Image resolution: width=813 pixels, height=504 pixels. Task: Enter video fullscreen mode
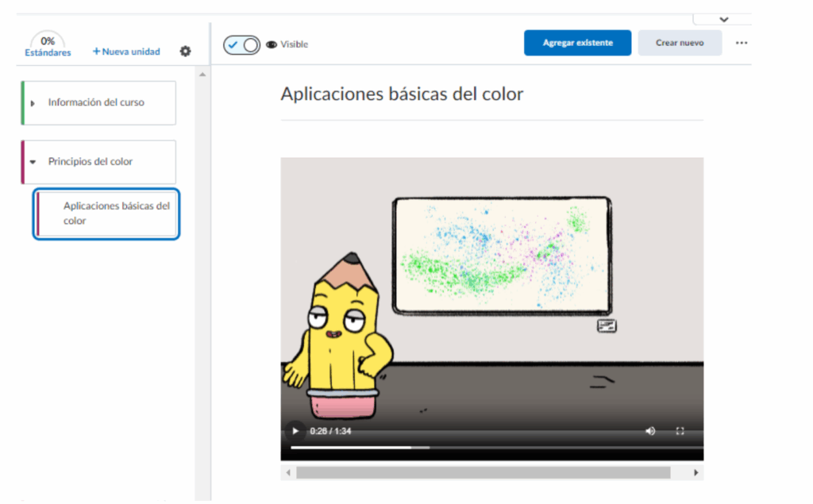pyautogui.click(x=680, y=431)
